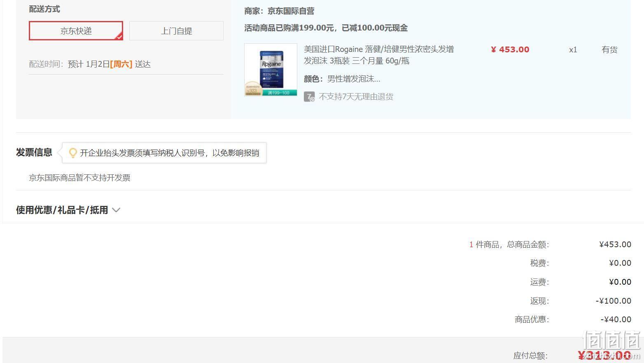Click the ¥ 453.00 product price
Screen dimensions: 644x363
pos(510,49)
